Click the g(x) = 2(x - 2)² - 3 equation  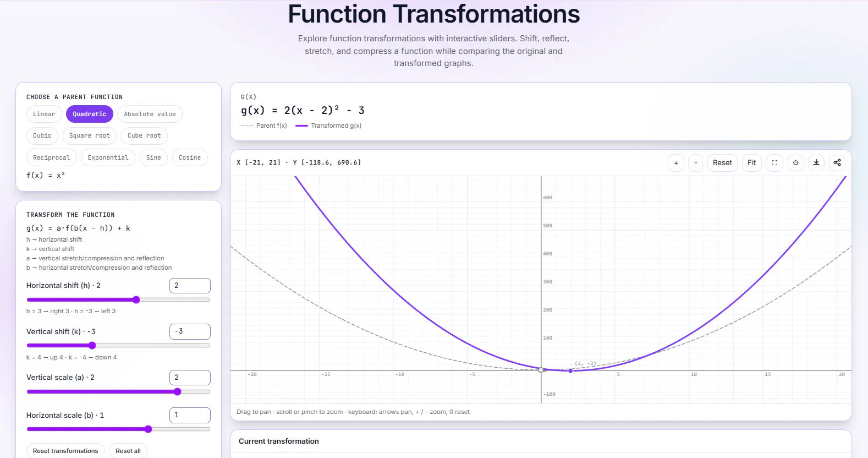coord(303,110)
